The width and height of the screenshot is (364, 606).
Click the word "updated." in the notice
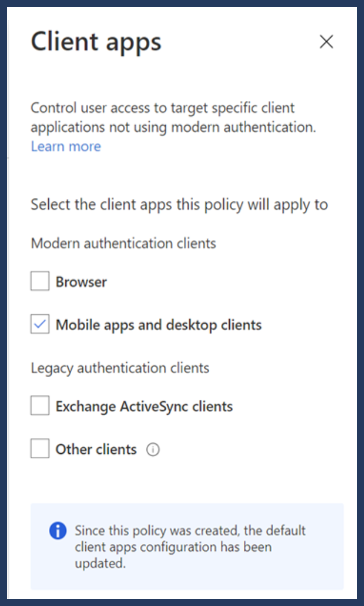pos(100,563)
